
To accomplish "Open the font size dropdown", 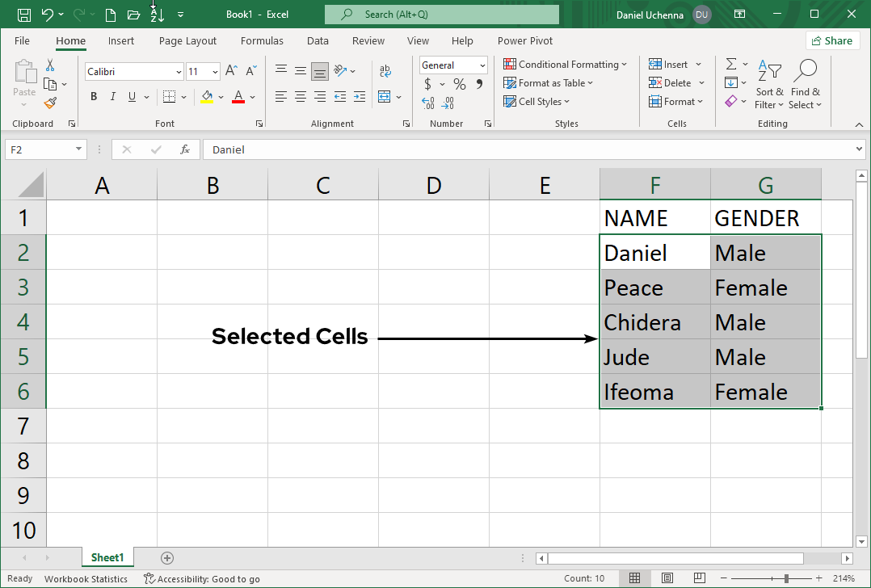I will (215, 71).
